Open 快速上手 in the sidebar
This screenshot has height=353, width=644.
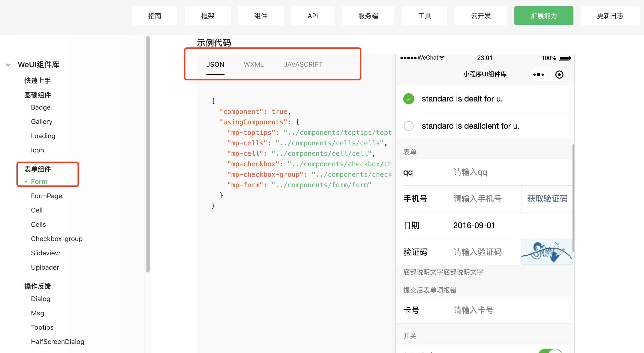coord(37,81)
